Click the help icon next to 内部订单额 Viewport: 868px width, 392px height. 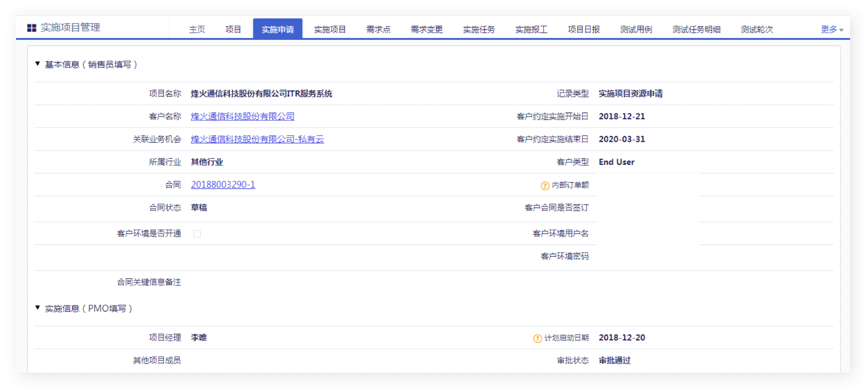tap(545, 186)
